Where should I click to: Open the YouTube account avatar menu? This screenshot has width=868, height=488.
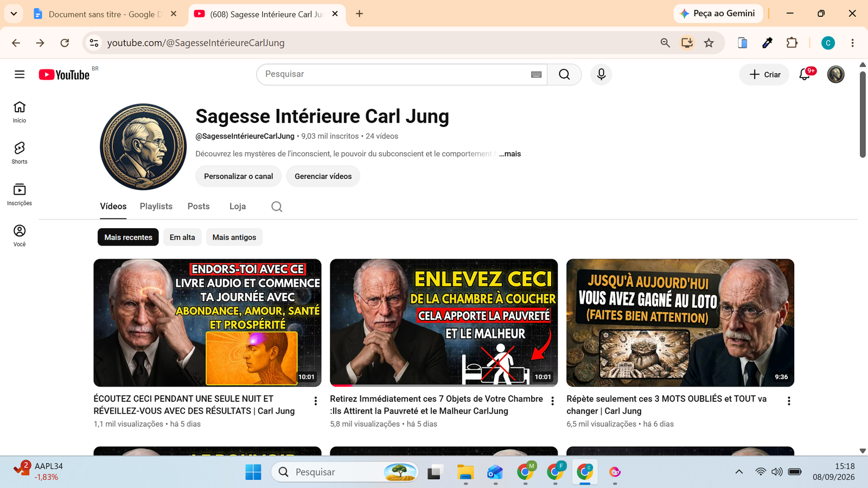835,74
